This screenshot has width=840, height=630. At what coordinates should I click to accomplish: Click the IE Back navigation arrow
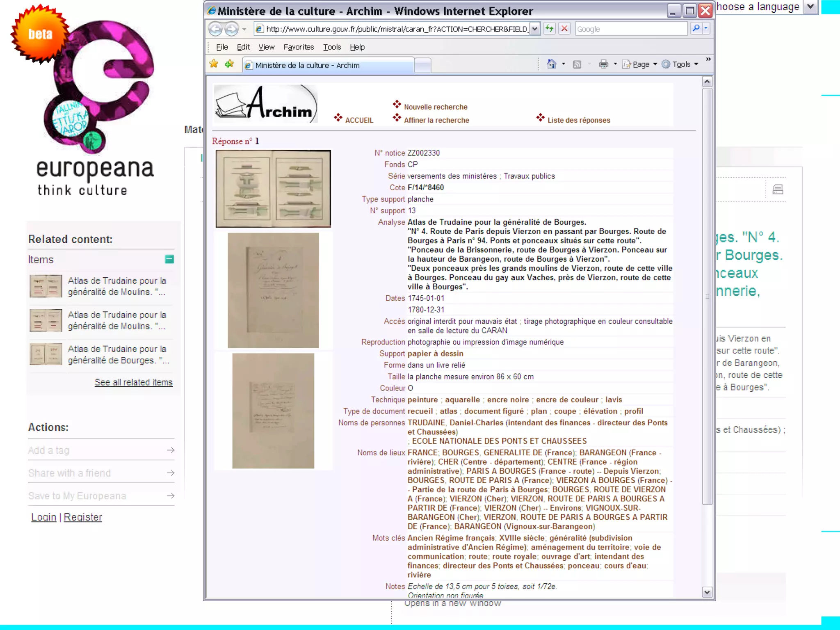coord(215,29)
